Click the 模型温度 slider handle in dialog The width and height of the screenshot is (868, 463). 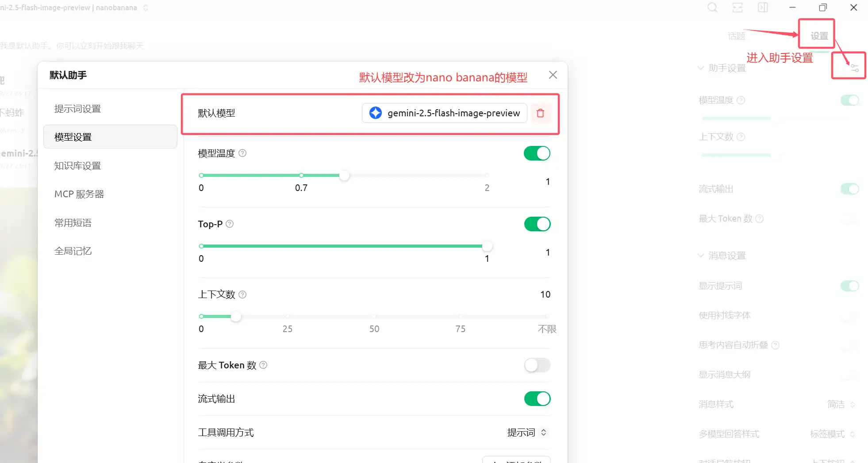click(x=344, y=176)
